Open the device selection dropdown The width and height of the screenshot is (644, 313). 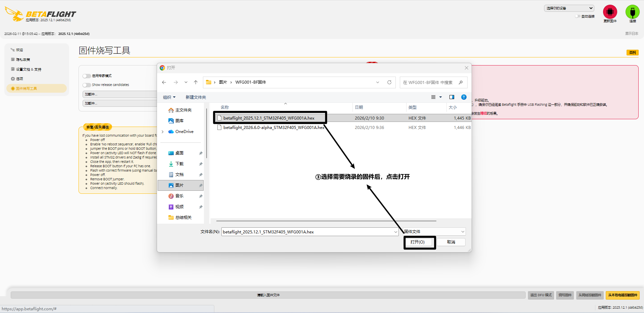[x=569, y=8]
